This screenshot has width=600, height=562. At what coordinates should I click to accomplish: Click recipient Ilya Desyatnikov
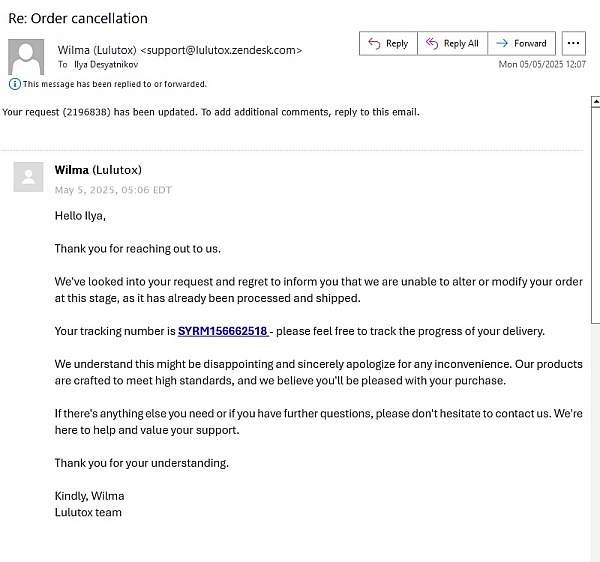click(106, 65)
